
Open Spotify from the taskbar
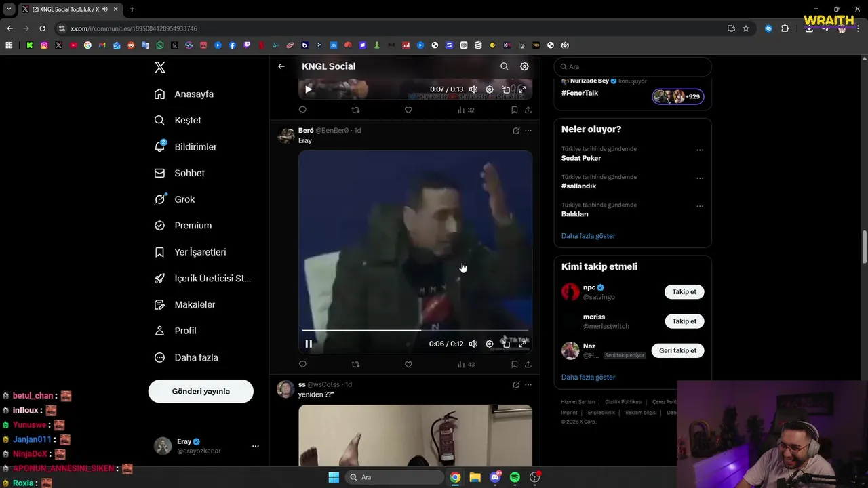point(515,477)
